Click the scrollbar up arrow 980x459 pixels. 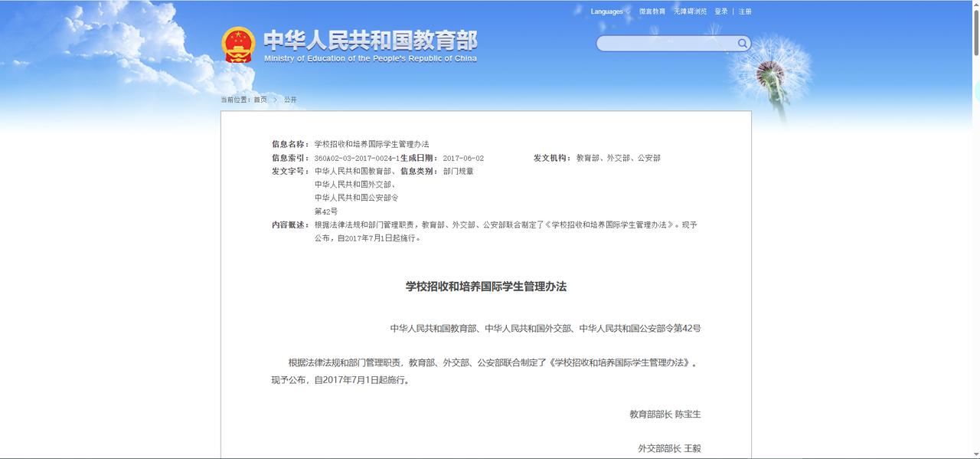pyautogui.click(x=976, y=5)
